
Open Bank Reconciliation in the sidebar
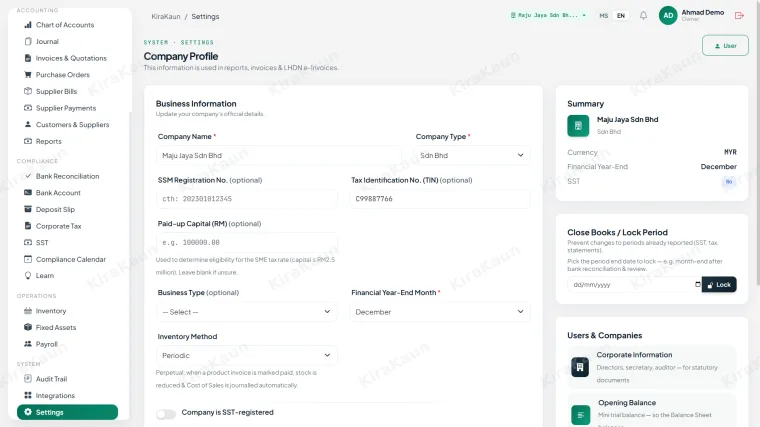coord(67,176)
